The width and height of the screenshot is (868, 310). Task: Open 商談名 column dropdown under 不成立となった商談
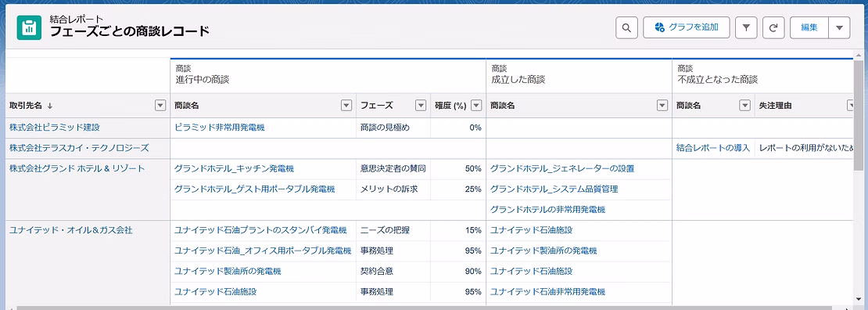point(744,106)
